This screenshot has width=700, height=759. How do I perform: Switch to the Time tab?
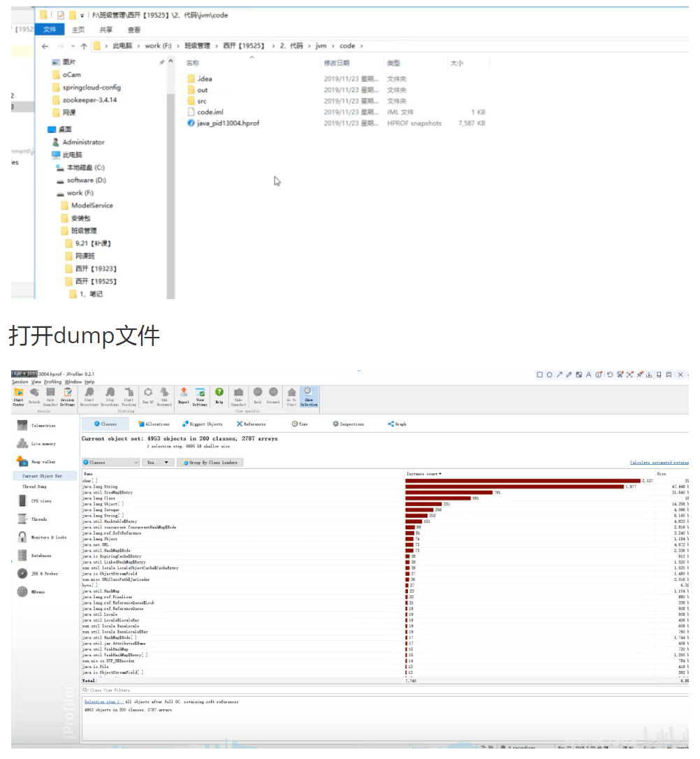[300, 424]
